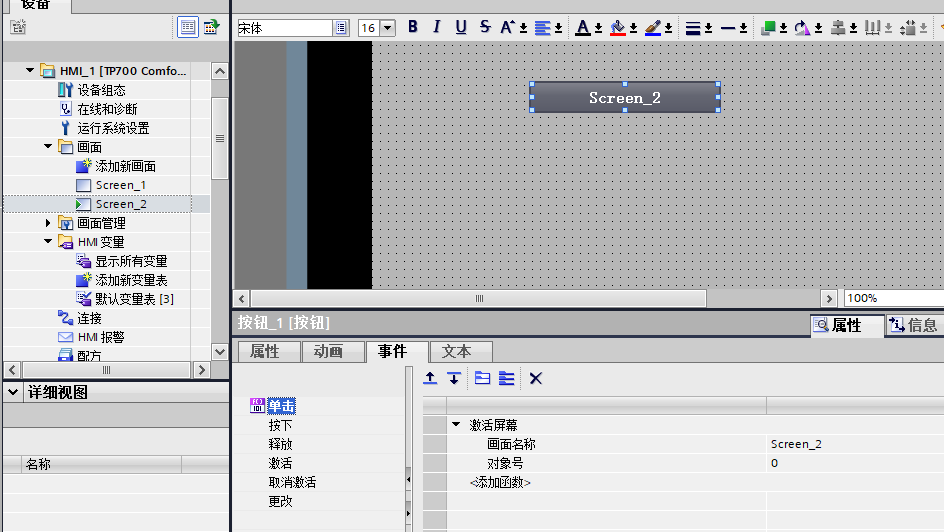Click the strikethrough formatting icon
The image size is (944, 532).
coord(485,28)
